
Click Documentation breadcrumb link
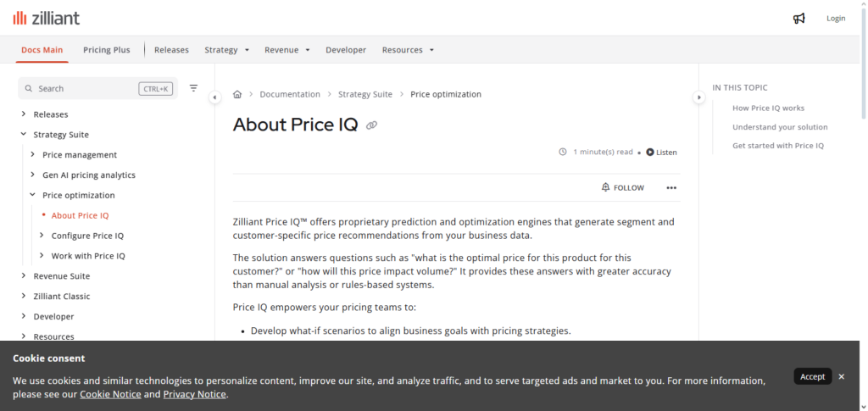290,94
